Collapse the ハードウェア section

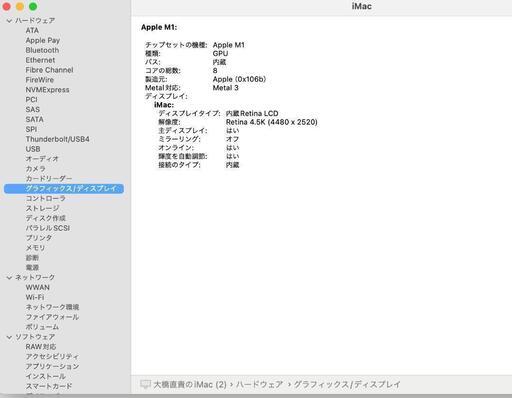coord(9,21)
